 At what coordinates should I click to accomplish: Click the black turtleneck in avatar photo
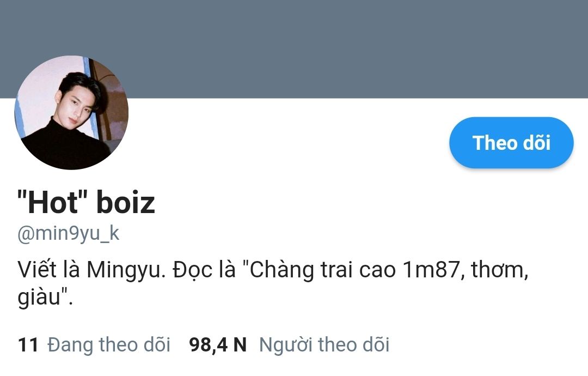64,147
